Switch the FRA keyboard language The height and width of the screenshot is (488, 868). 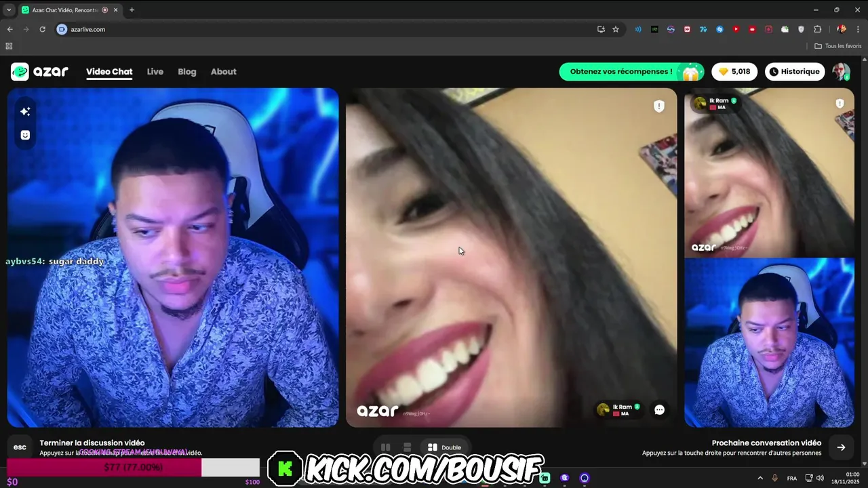point(792,478)
